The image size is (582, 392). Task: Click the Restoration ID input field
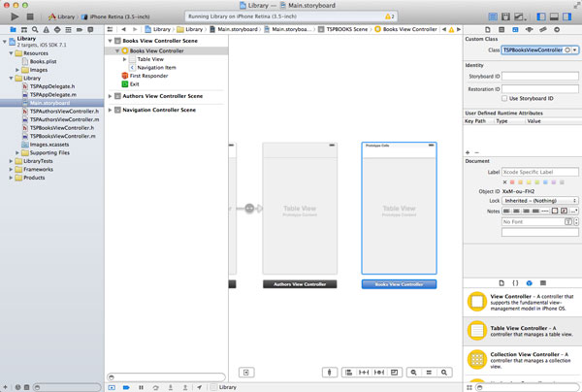tap(540, 89)
